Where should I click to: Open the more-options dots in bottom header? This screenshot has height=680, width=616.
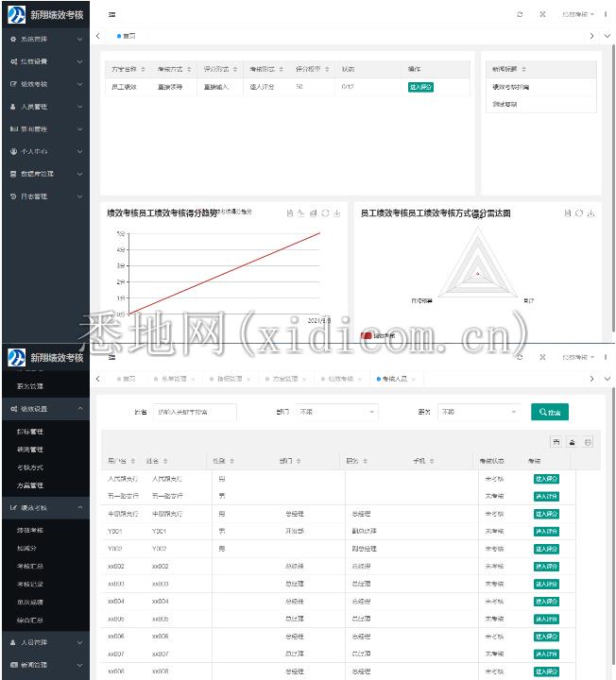[606, 357]
